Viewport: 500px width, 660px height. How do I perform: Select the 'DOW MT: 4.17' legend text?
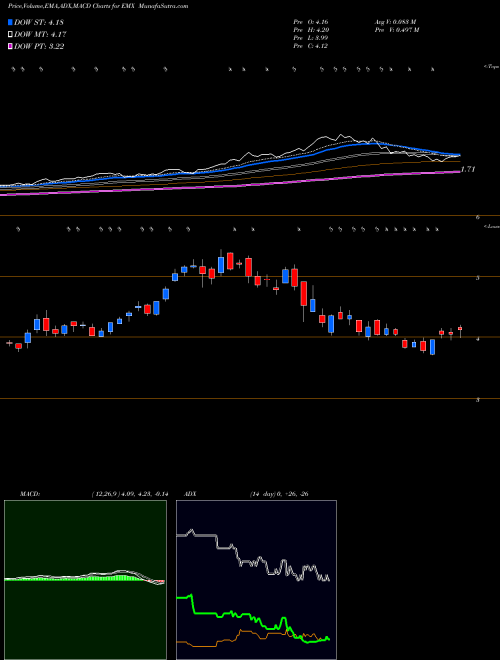tap(40, 35)
